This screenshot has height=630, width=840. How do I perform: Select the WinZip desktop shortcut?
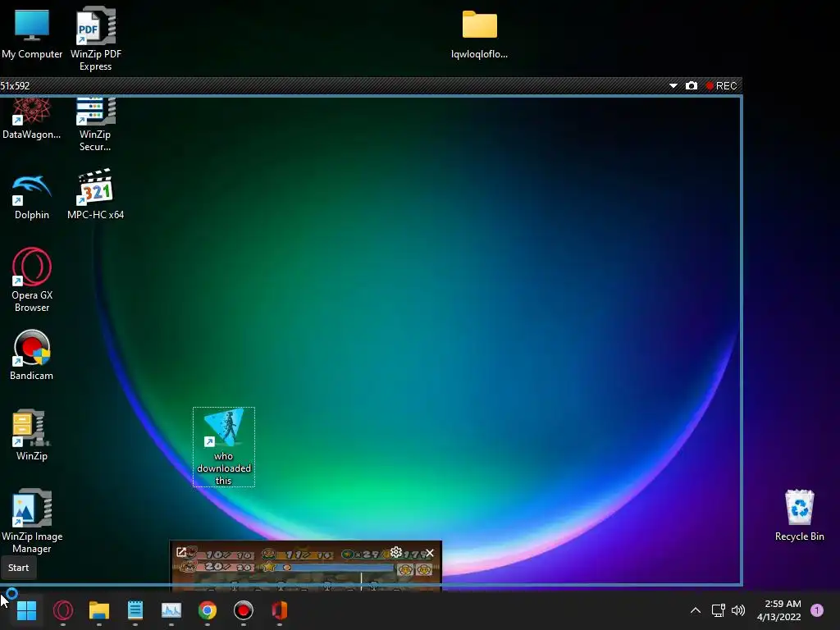coord(32,435)
